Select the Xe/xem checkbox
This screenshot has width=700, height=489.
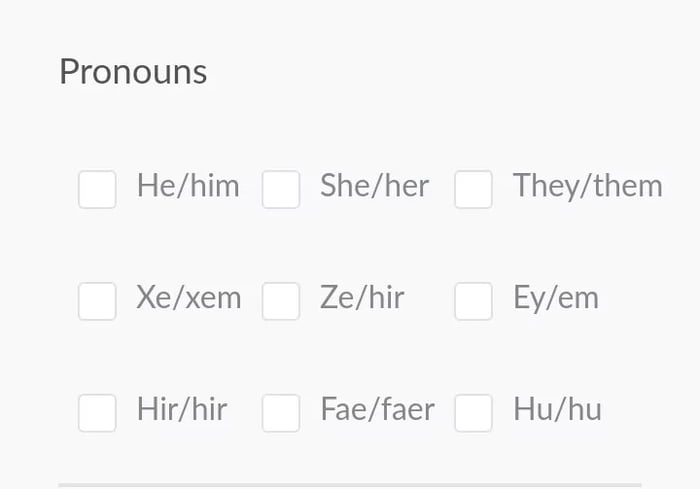97,301
